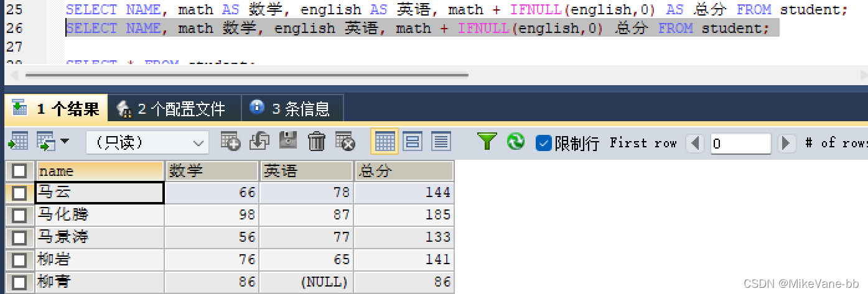Click the copy result data icon
Image resolution: width=868 pixels, height=294 pixels.
point(47,142)
